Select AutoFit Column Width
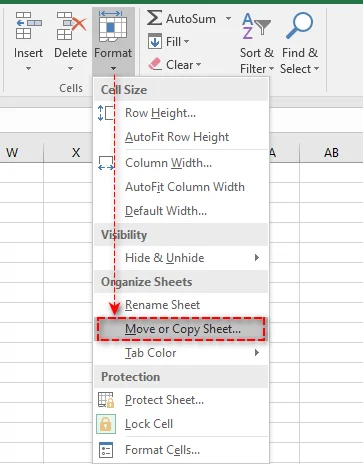The width and height of the screenshot is (363, 464). tap(181, 187)
